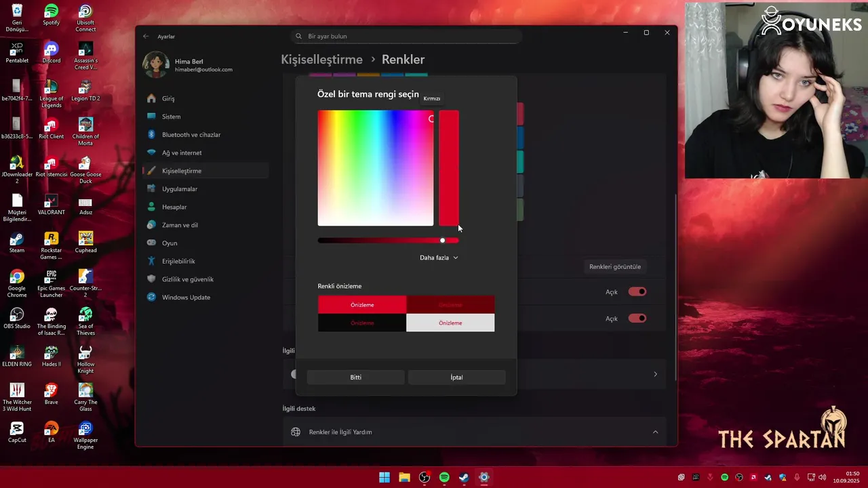The width and height of the screenshot is (868, 488).
Task: Open League of Legends desktop icon
Action: coord(51,94)
